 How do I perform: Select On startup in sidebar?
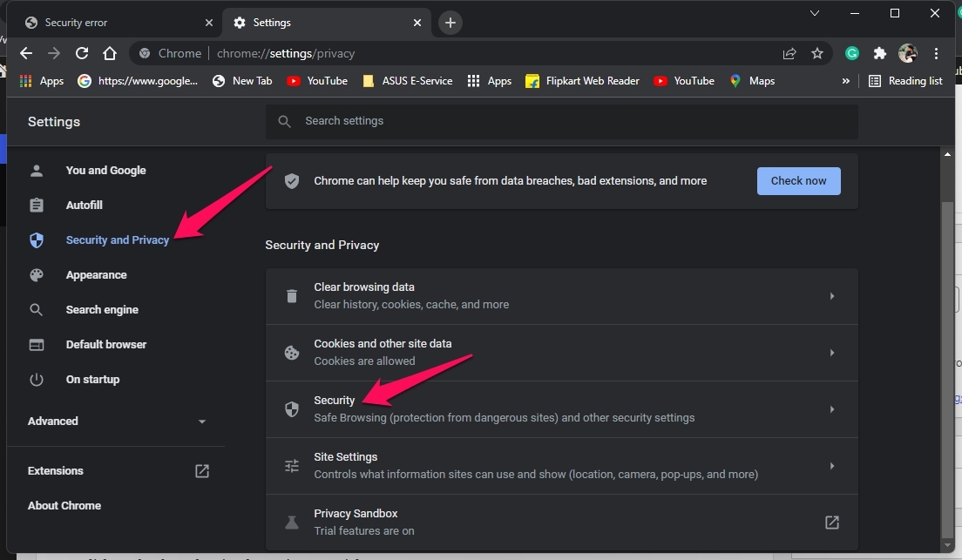pos(92,380)
